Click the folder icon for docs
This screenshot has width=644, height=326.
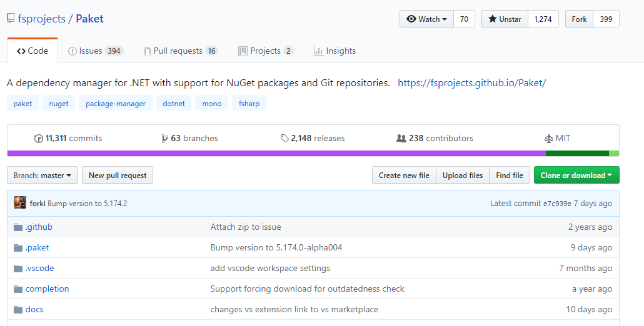coord(18,310)
